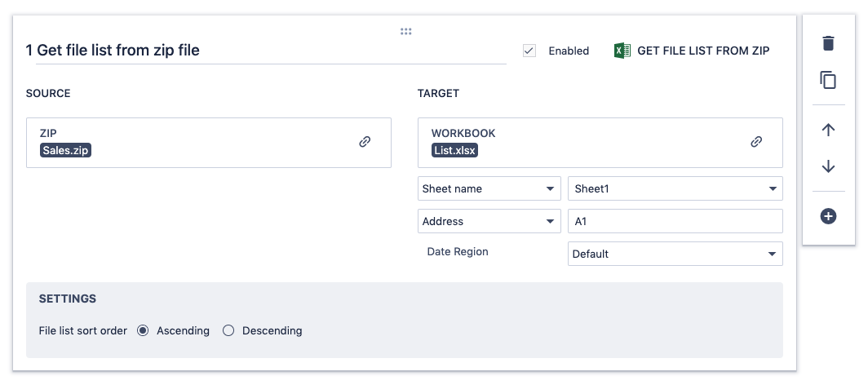Viewport: 868px width, 385px height.
Task: Add a new step with plus icon
Action: (x=828, y=216)
